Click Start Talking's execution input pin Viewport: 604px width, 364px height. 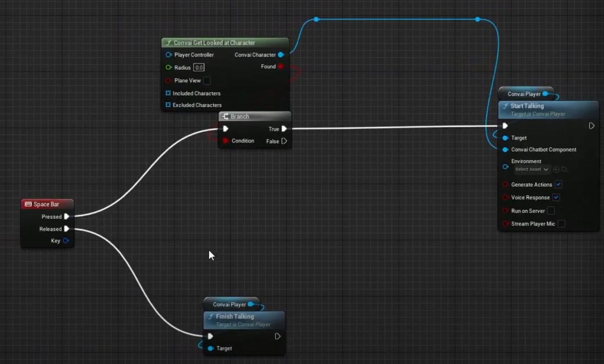click(505, 126)
